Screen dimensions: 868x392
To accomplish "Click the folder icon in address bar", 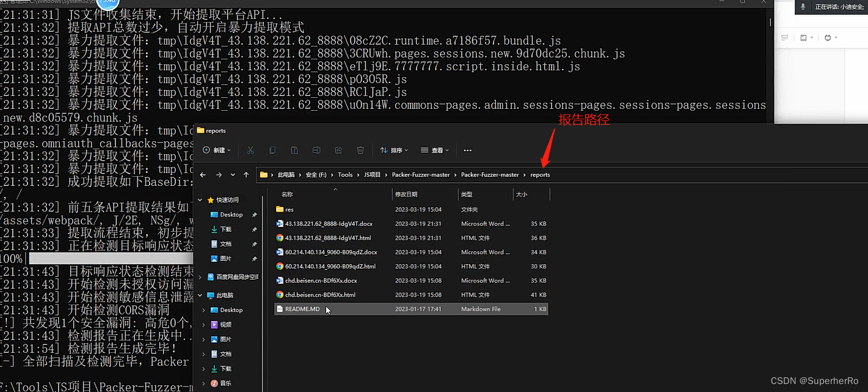I will (264, 175).
